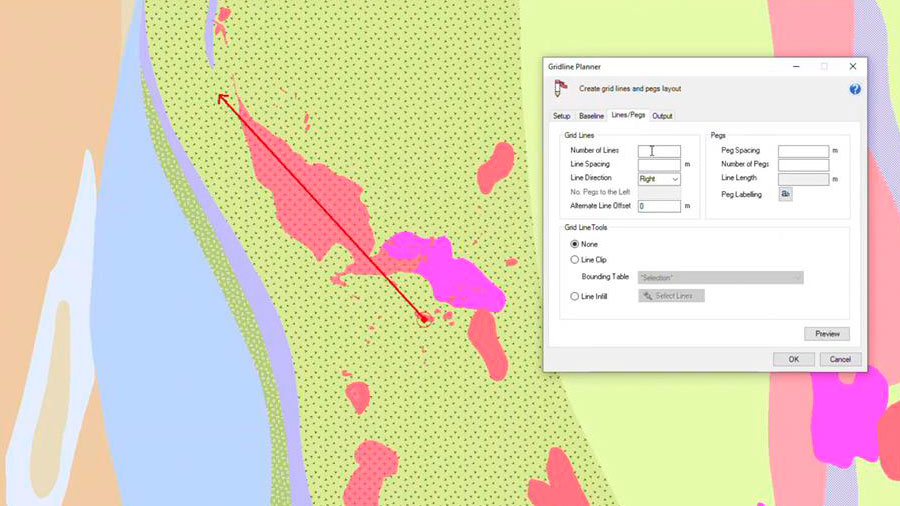Click the red baseline arrowhead on map

223,98
